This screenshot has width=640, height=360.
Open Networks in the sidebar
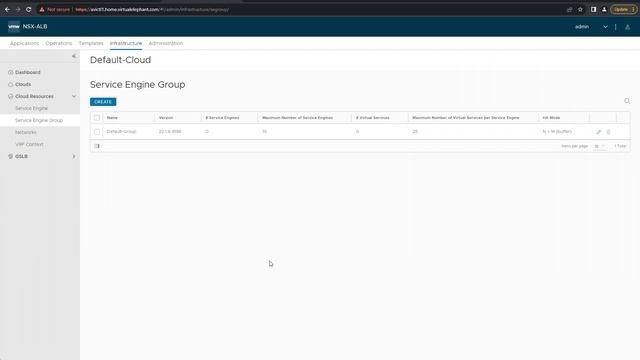click(26, 132)
